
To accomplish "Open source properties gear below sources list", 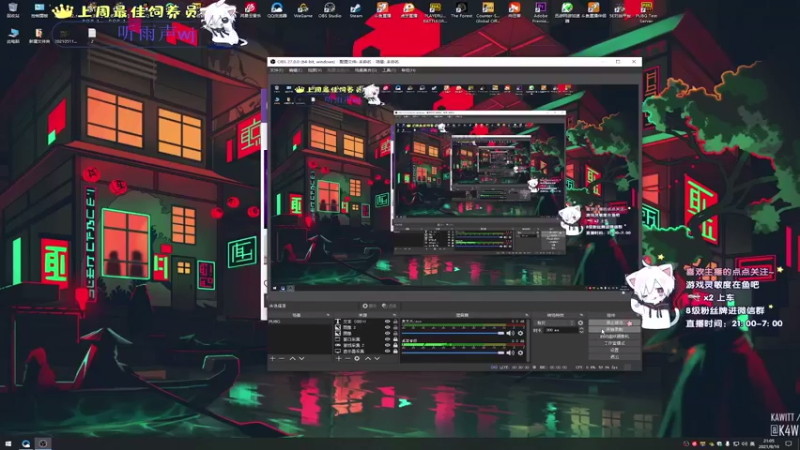I will [x=357, y=359].
